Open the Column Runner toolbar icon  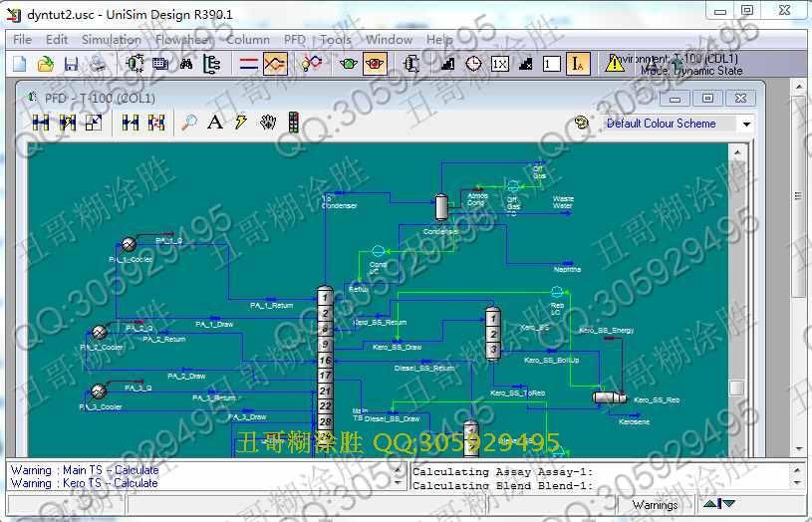click(411, 64)
